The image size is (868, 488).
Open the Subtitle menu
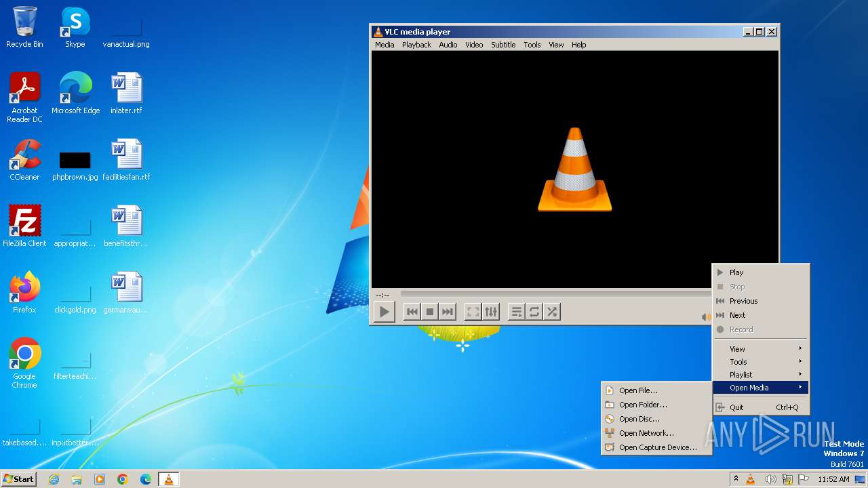(x=503, y=45)
